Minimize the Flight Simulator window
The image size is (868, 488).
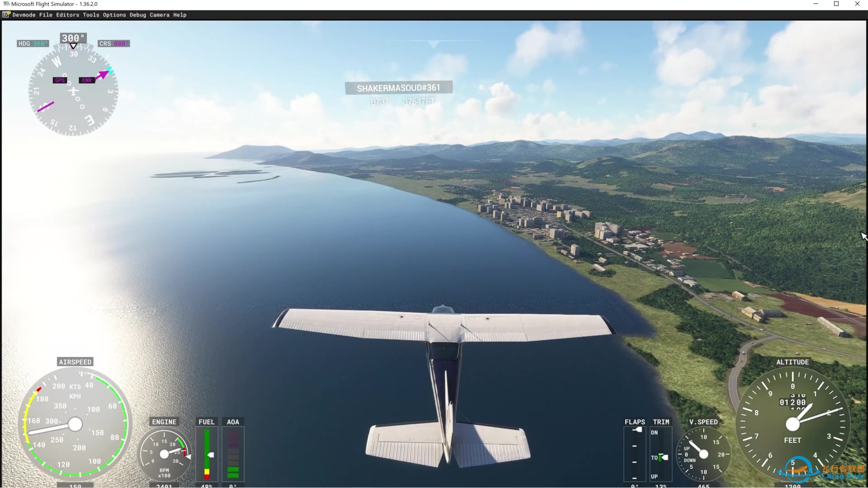(x=816, y=4)
